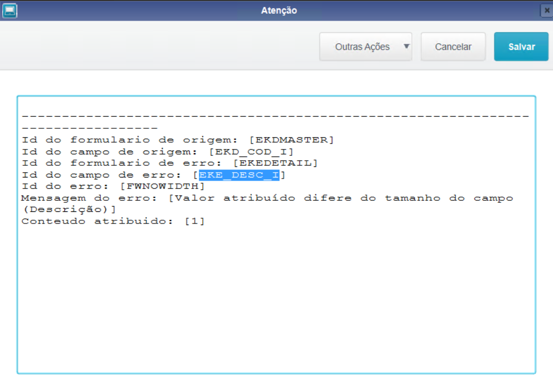Screen dimensions: 553x392
Task: Click the Cancelar button
Action: pyautogui.click(x=453, y=46)
